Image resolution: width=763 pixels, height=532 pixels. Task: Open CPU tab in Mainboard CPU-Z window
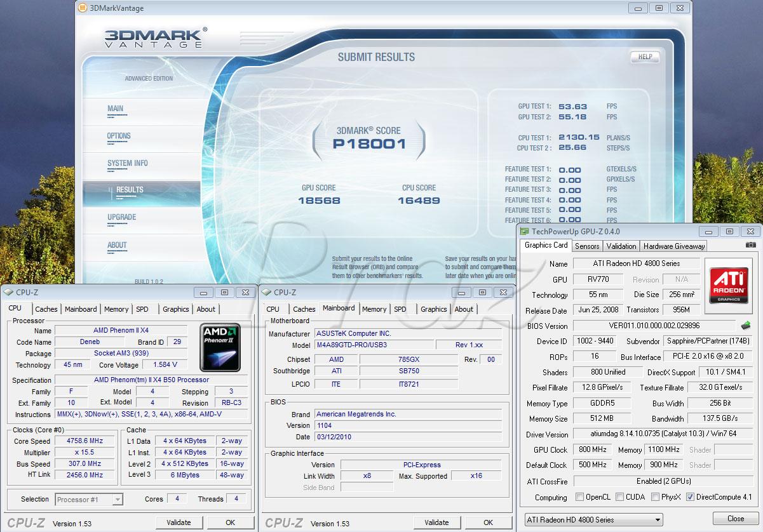(x=273, y=309)
